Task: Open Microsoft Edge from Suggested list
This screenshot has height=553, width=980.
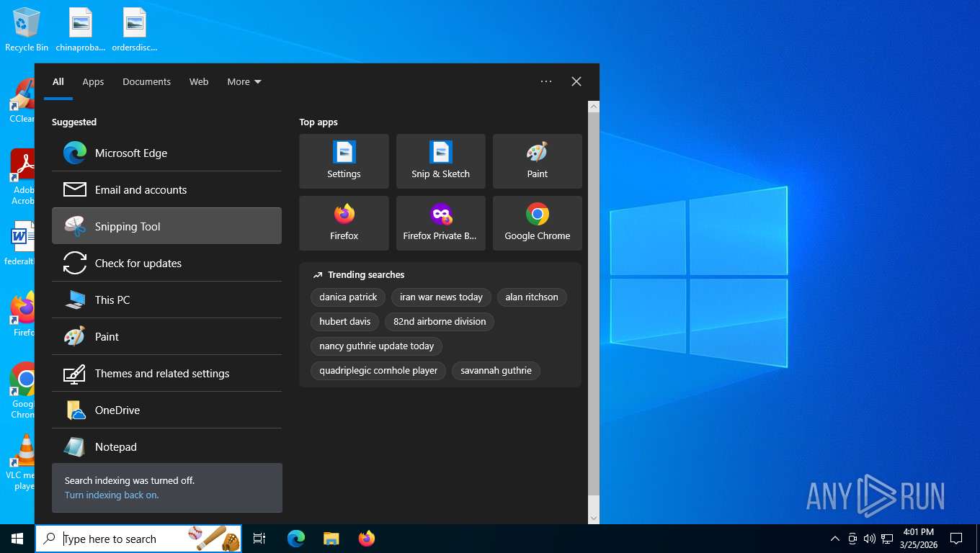Action: tap(166, 153)
